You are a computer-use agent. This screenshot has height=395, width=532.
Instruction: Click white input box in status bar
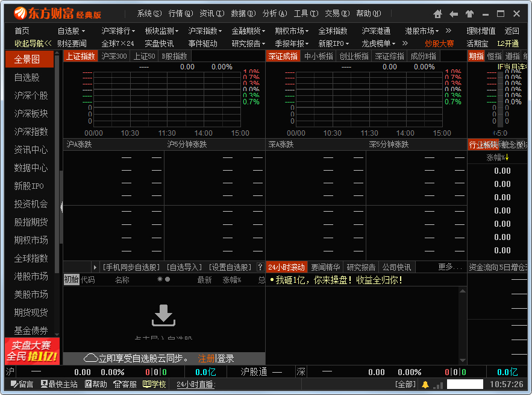pyautogui.click(x=465, y=385)
